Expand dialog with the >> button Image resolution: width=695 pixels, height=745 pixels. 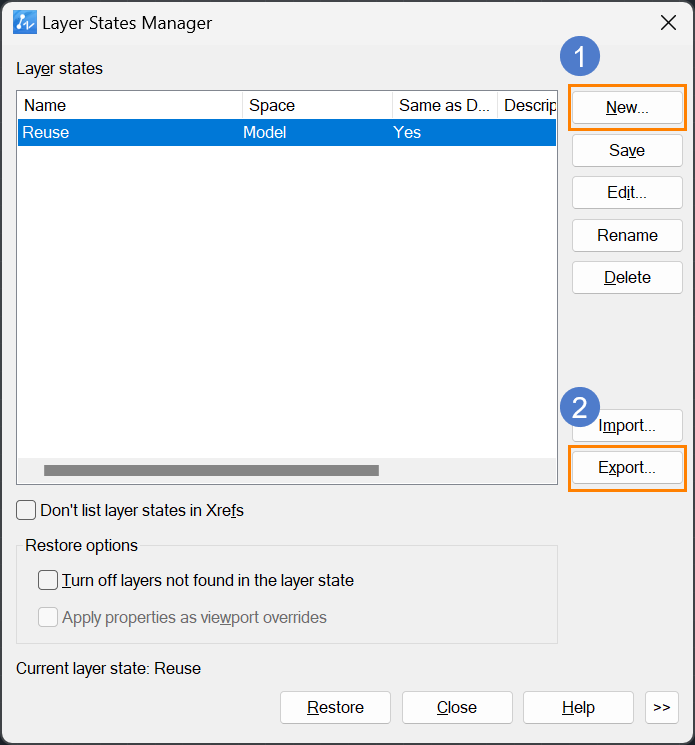tap(662, 707)
